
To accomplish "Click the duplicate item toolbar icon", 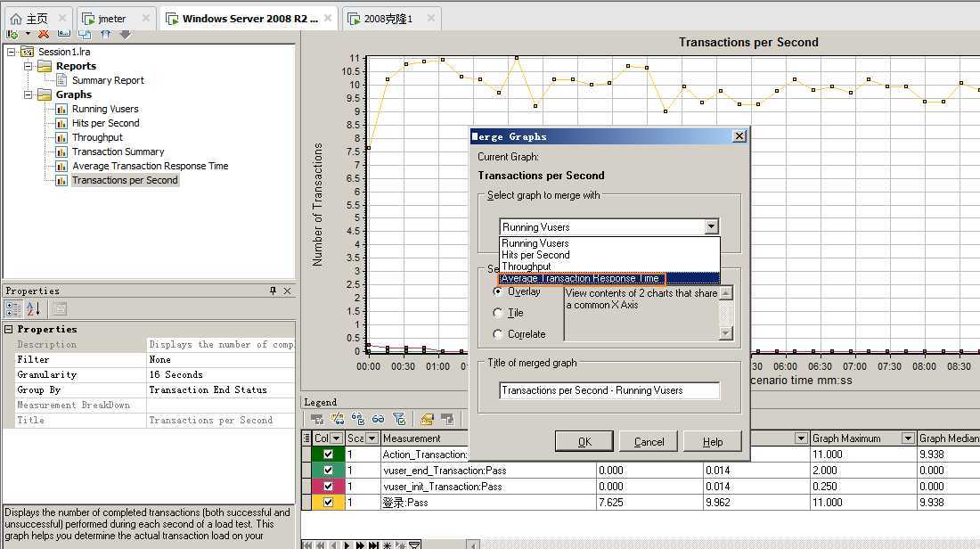I will [x=85, y=34].
